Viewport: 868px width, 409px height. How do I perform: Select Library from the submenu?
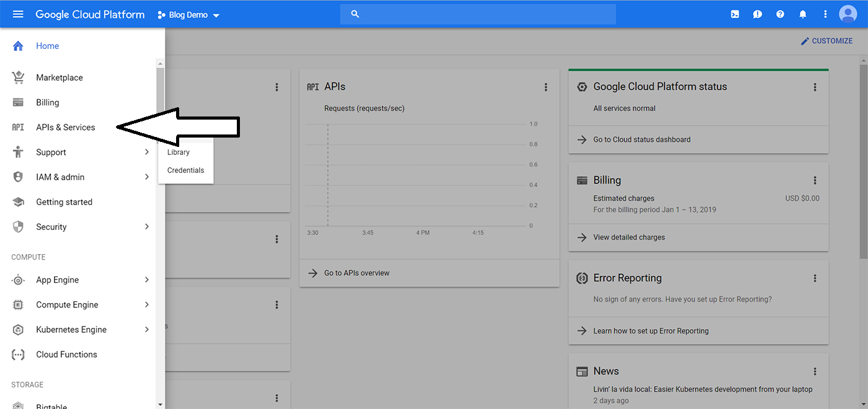[x=179, y=152]
